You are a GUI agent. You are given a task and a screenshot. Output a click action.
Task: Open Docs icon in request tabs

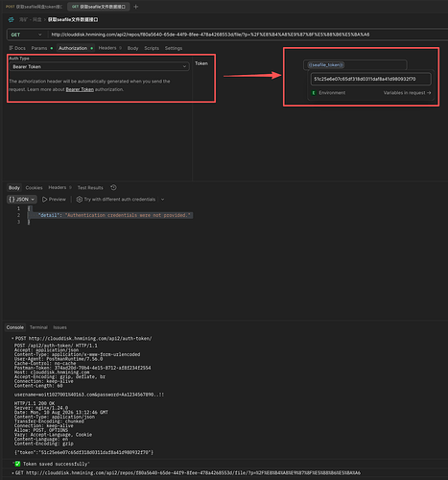[12, 48]
